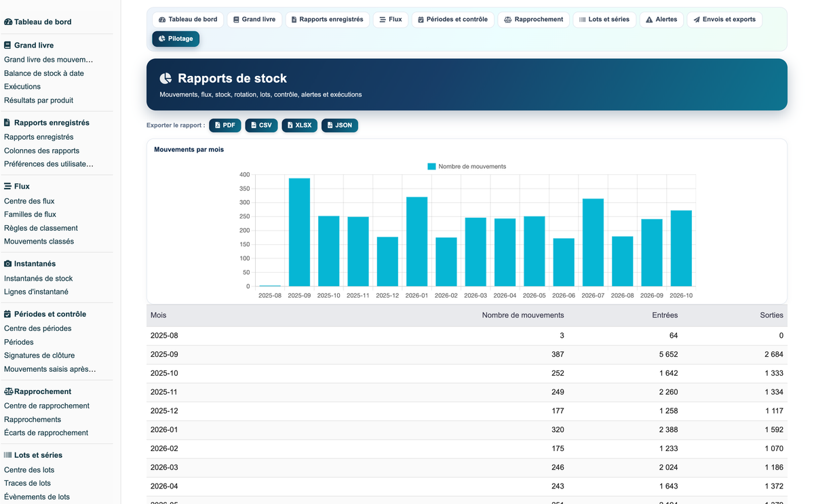Open Balance de stock à date
The image size is (814, 504).
(x=44, y=73)
